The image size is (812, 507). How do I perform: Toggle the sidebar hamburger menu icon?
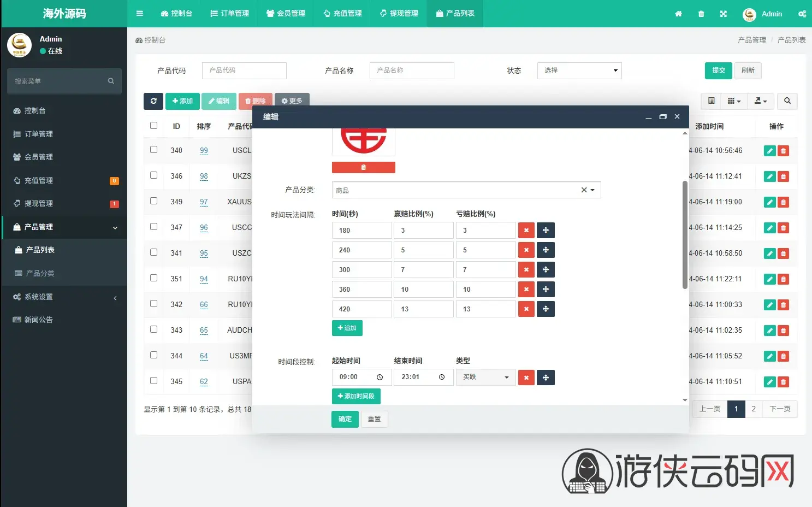tap(140, 14)
